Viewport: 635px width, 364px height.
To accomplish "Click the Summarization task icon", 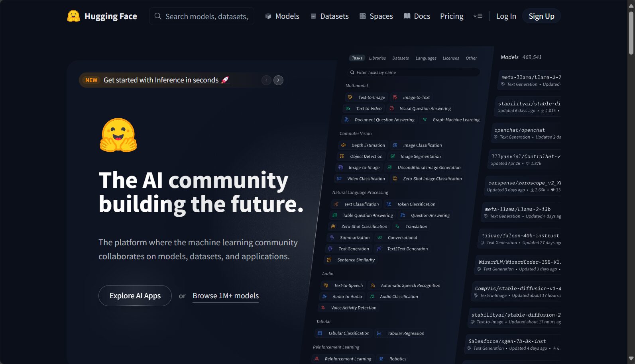I will [332, 237].
